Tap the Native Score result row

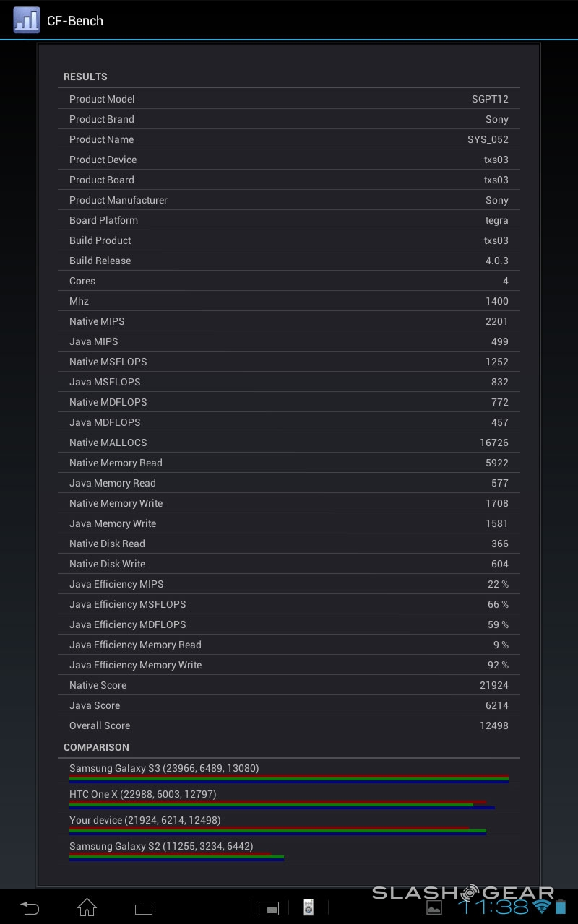click(289, 685)
